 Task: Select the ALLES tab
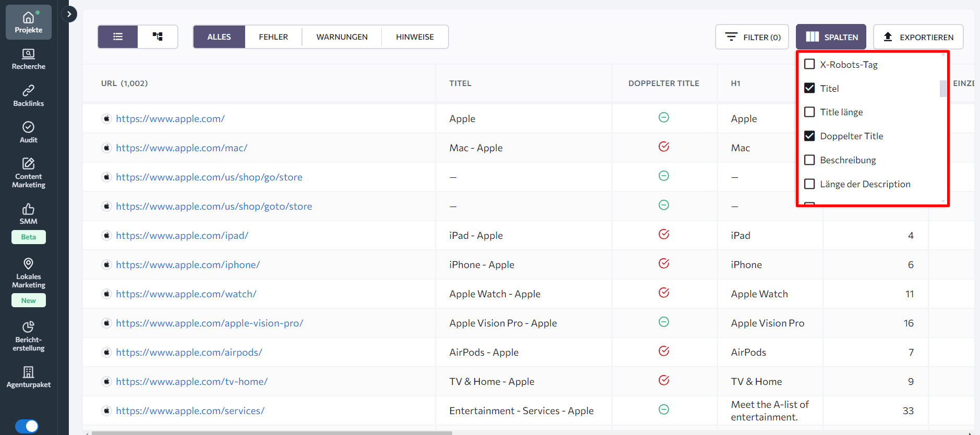pos(219,37)
